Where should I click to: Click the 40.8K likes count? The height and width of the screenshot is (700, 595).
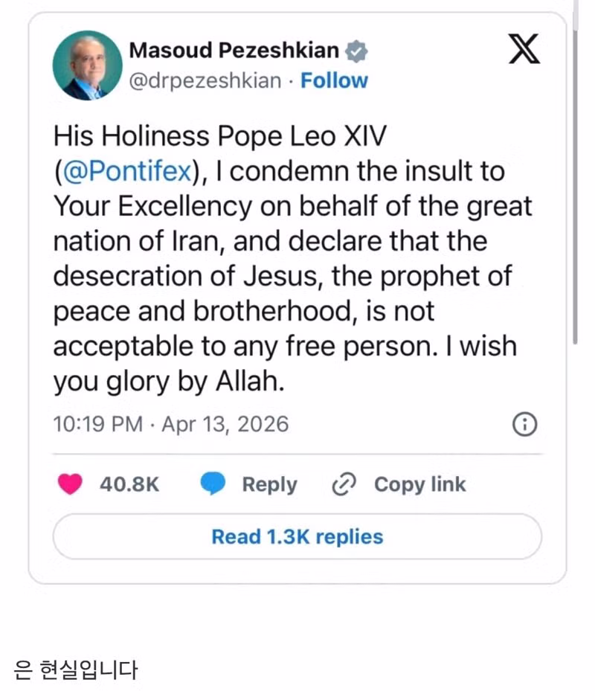[x=129, y=484]
